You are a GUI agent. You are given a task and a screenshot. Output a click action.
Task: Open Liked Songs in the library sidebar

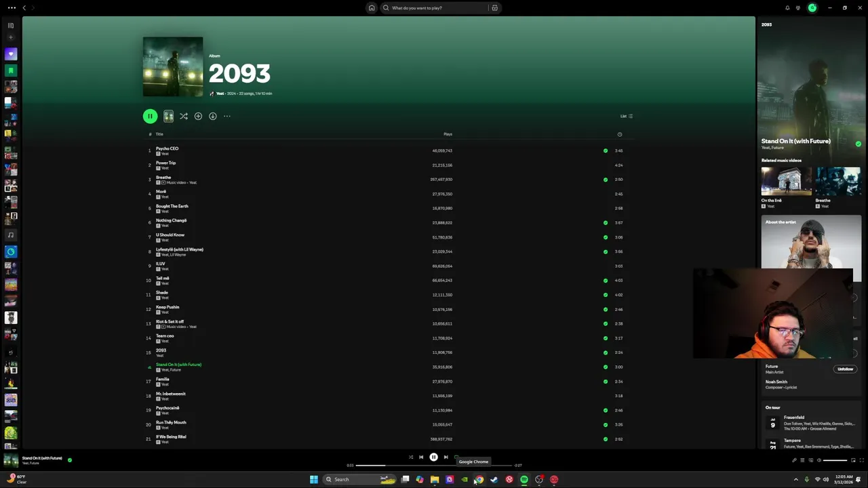tap(11, 54)
